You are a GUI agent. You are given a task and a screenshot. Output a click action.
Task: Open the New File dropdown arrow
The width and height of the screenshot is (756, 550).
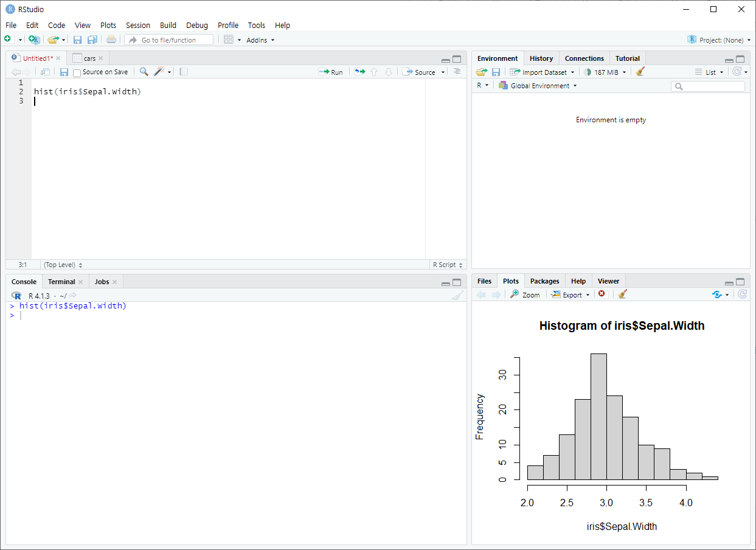[20, 40]
